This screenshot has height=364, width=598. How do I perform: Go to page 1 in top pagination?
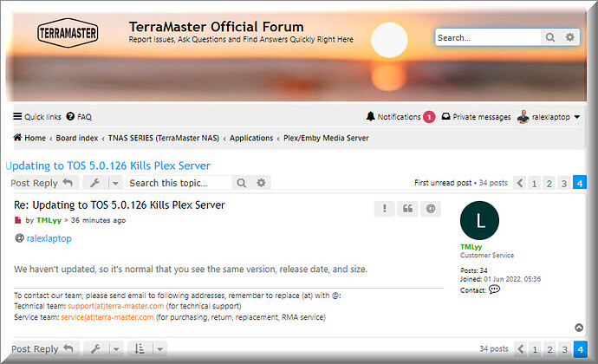[535, 183]
